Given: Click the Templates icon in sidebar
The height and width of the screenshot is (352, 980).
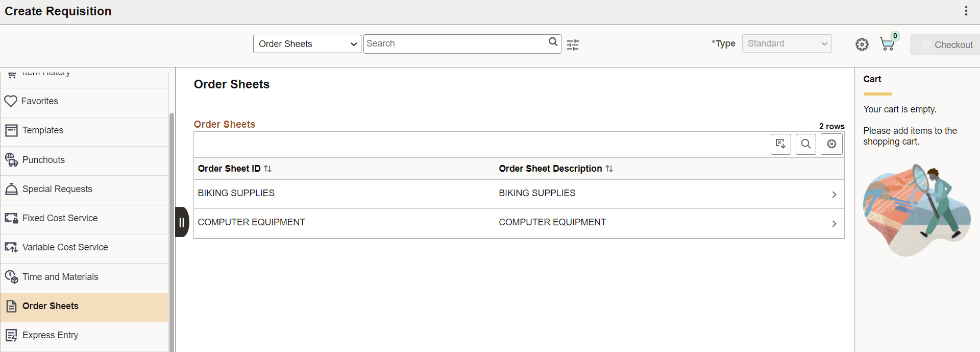Looking at the screenshot, I should [11, 130].
